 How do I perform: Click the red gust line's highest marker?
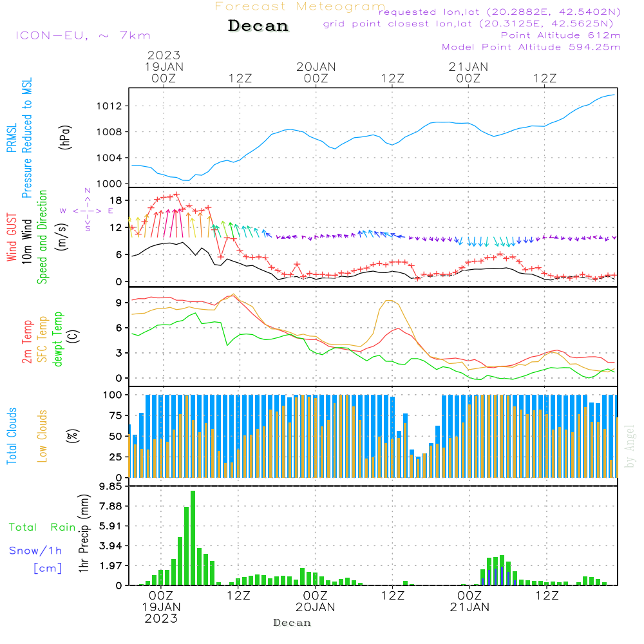176,194
